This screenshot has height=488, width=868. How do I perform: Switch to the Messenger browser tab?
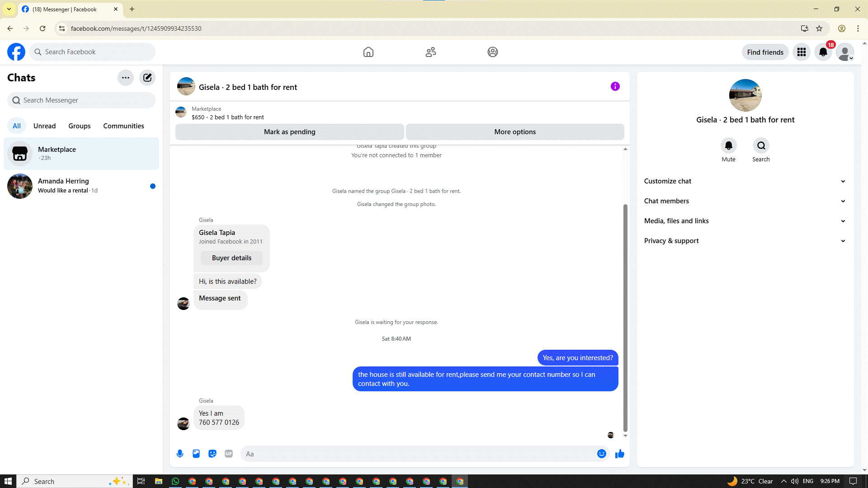70,9
